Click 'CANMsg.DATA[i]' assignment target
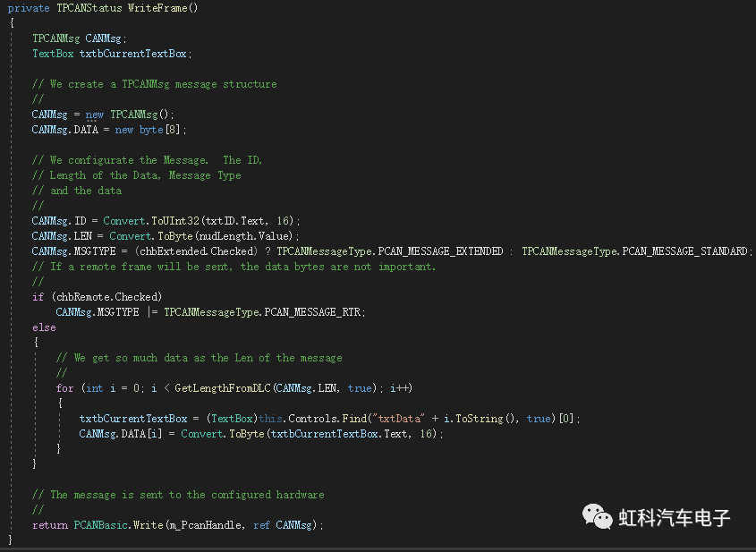The height and width of the screenshot is (552, 756). click(121, 434)
